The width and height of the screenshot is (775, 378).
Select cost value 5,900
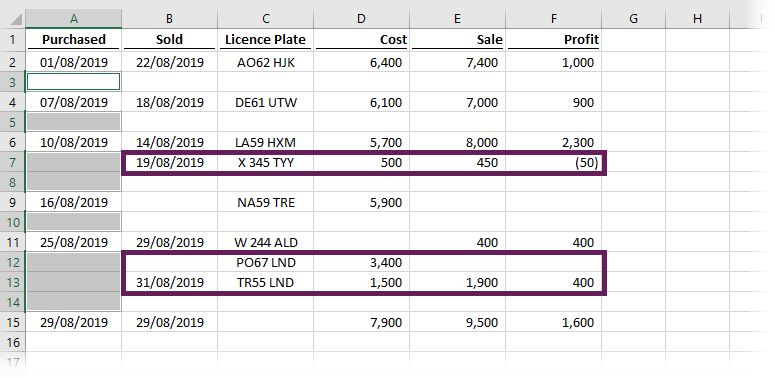point(361,203)
